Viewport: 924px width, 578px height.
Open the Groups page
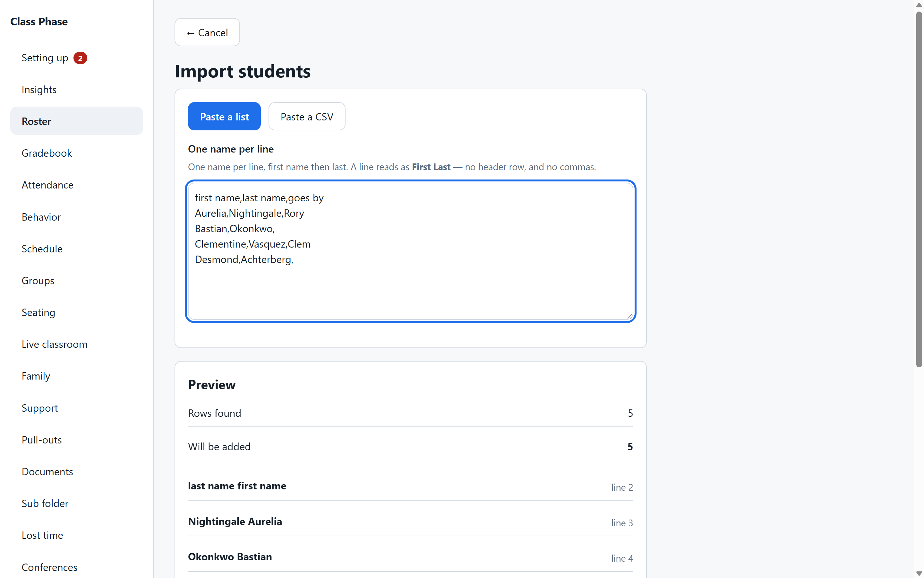pos(76,280)
